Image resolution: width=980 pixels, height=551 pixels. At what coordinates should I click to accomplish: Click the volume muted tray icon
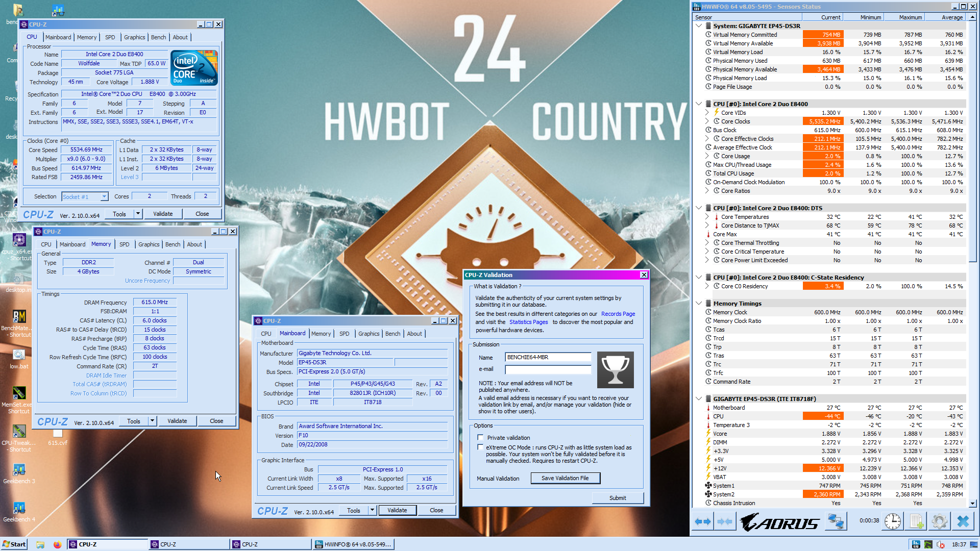tap(940, 544)
